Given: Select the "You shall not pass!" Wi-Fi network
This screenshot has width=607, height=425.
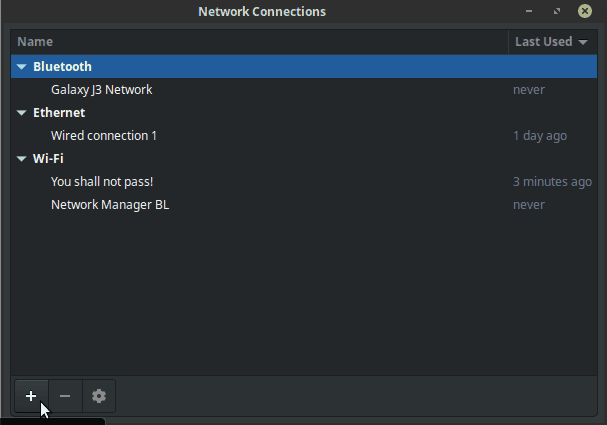Looking at the screenshot, I should tap(102, 182).
